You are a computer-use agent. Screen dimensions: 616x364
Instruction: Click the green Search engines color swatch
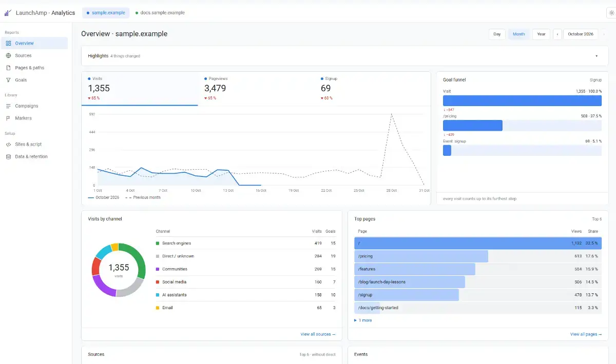158,244
